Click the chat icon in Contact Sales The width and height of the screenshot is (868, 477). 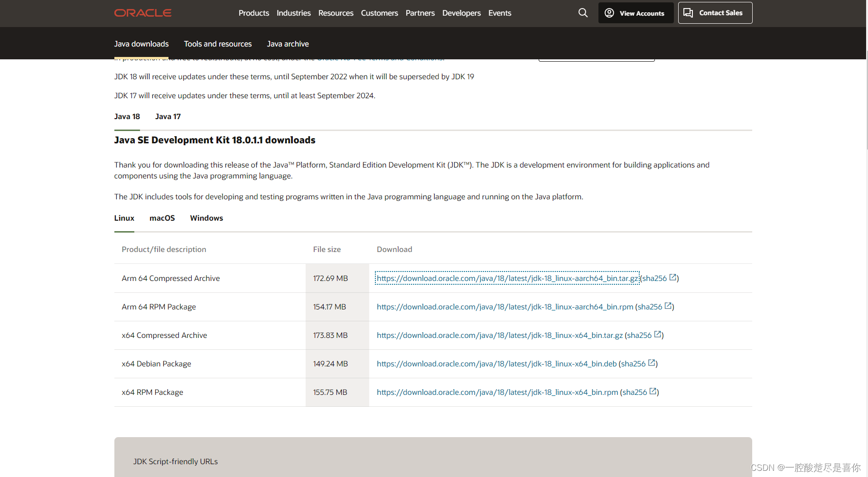point(688,13)
